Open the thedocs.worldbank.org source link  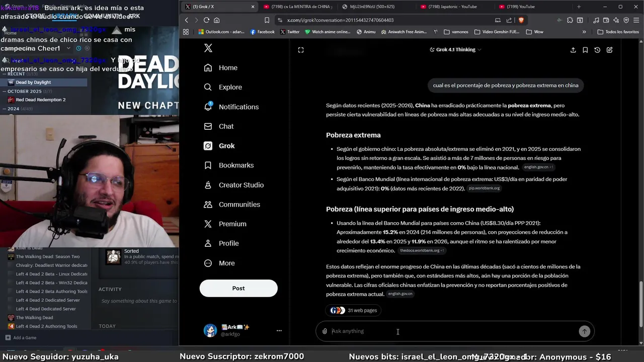point(422,250)
